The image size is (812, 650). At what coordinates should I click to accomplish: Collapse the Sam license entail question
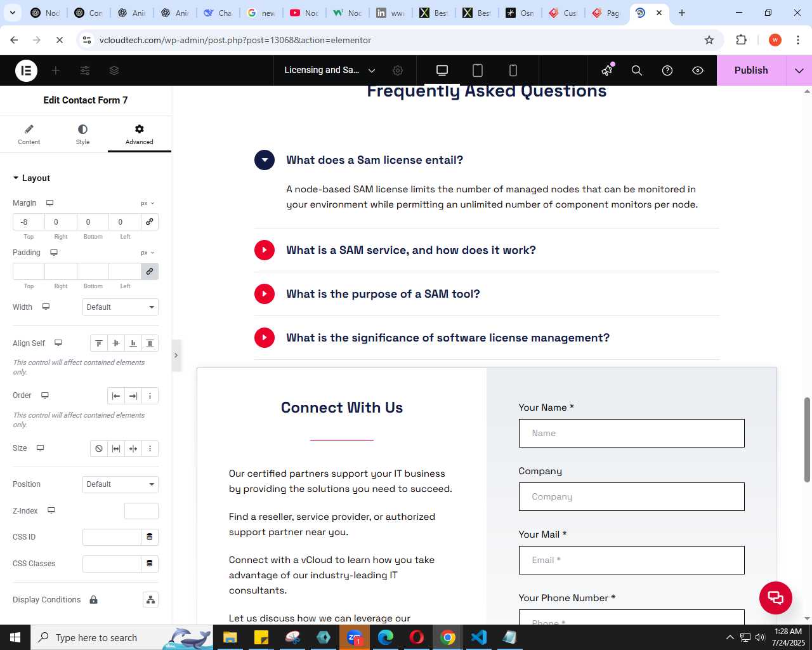(265, 160)
